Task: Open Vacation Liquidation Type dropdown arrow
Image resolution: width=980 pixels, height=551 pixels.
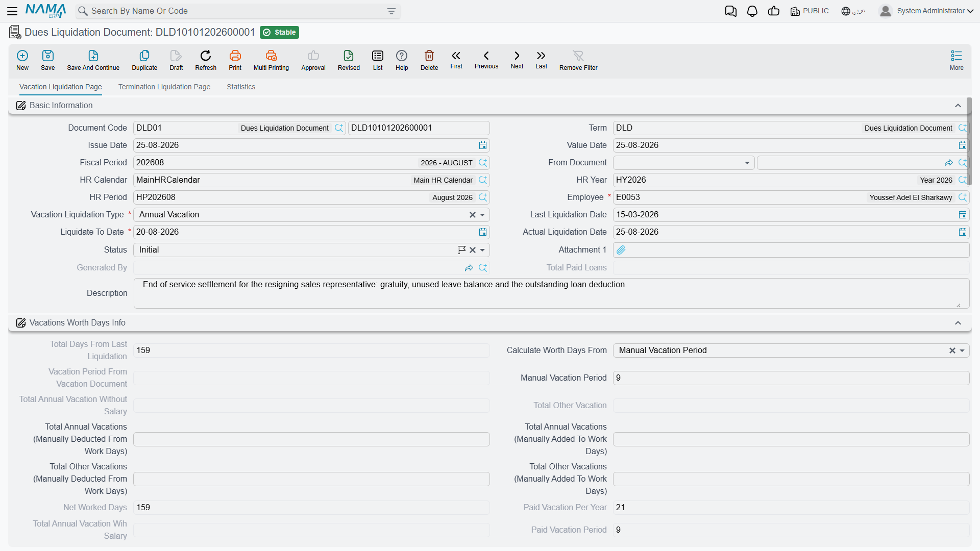Action: (482, 215)
